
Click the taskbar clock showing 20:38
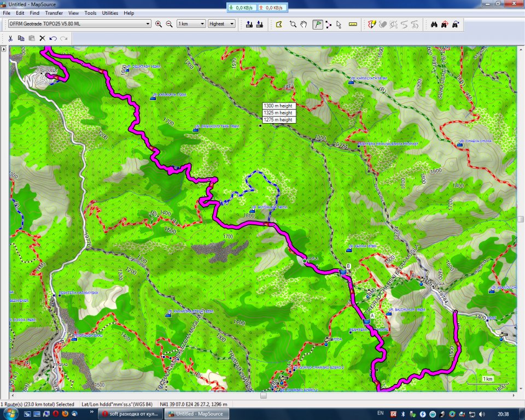pyautogui.click(x=503, y=415)
